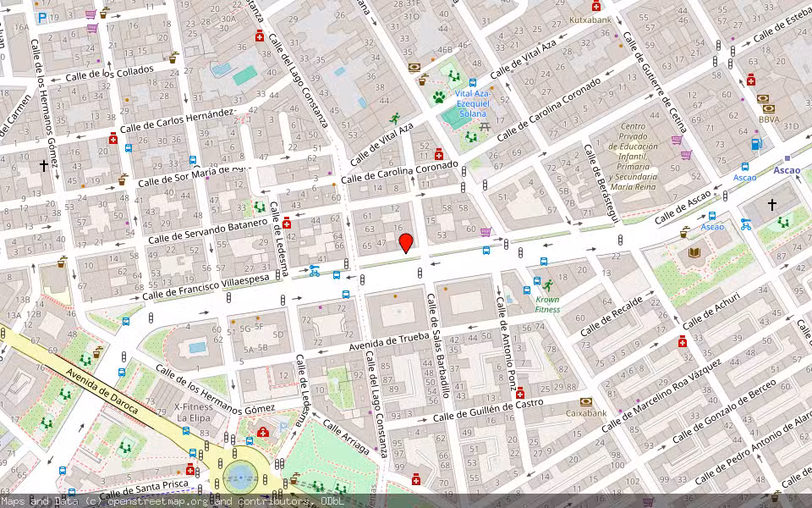
Task: Click pharmacy icon near Calle de Carlos Hernández
Action: point(113,138)
